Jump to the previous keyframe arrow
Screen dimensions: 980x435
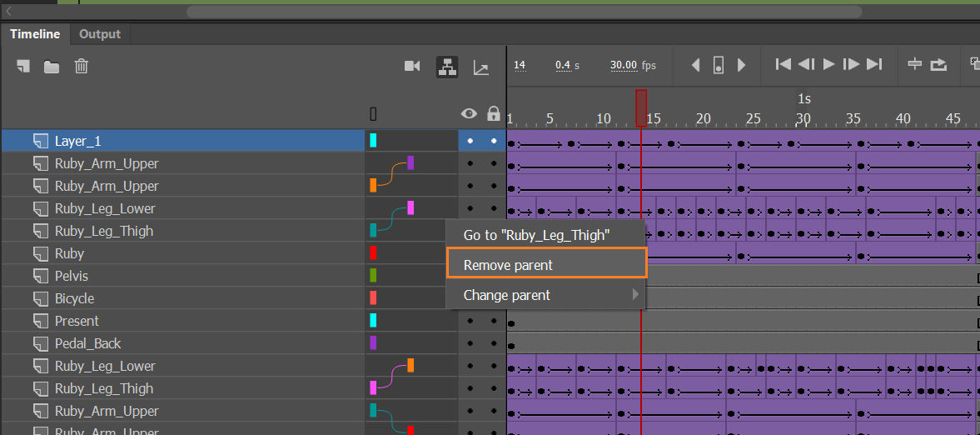[695, 64]
